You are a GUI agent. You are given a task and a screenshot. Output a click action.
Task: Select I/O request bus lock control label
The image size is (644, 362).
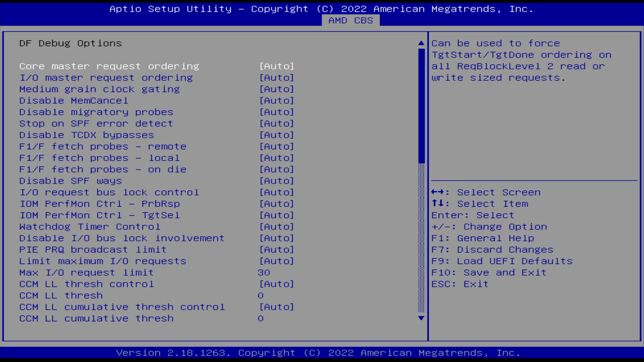click(x=109, y=192)
